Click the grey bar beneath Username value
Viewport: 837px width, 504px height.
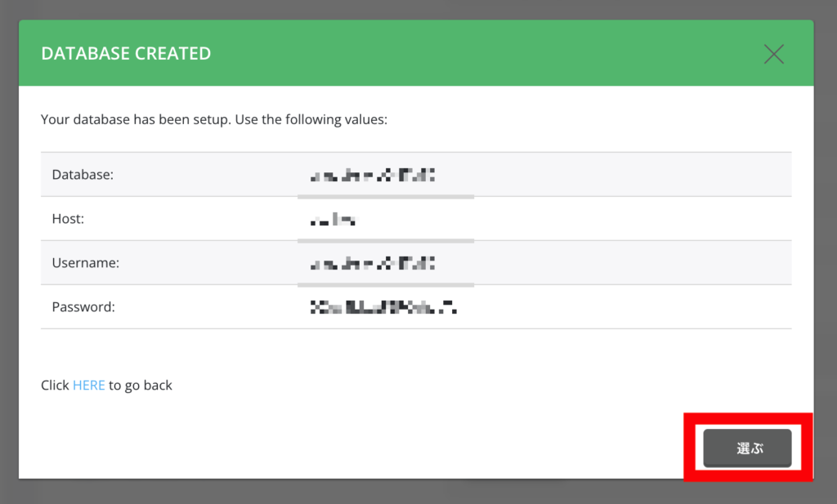tap(386, 285)
